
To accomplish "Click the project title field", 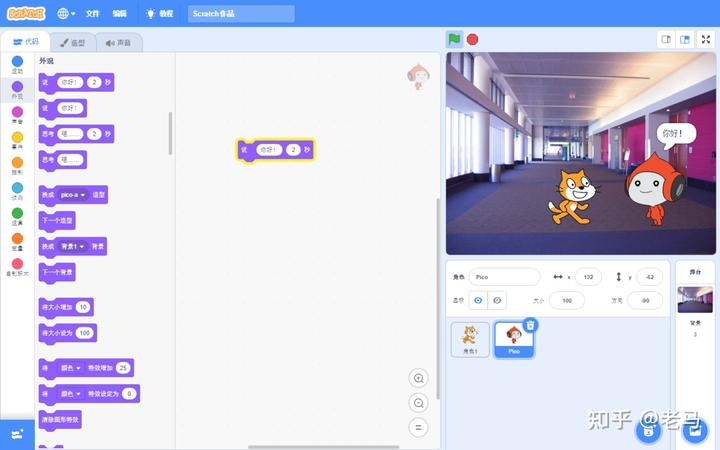I will pyautogui.click(x=241, y=13).
